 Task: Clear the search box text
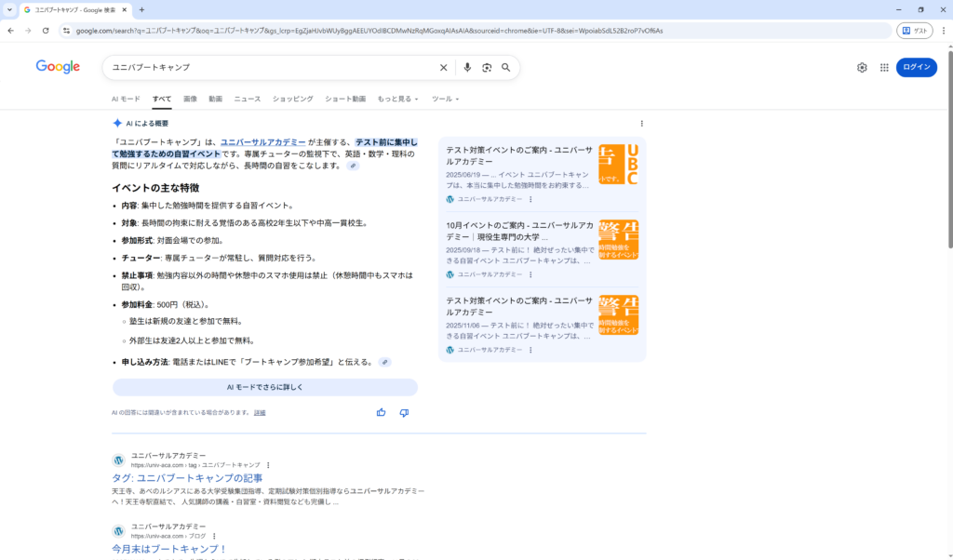(443, 68)
